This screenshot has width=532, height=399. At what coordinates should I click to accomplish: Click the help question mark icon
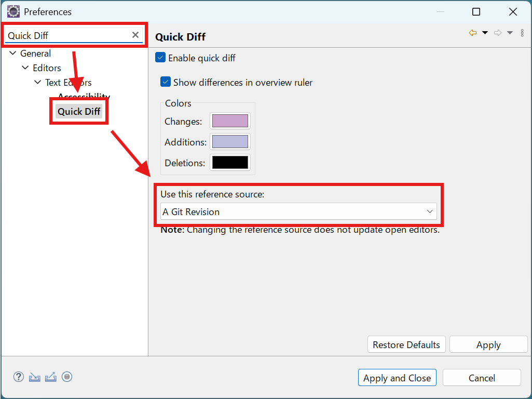point(19,377)
